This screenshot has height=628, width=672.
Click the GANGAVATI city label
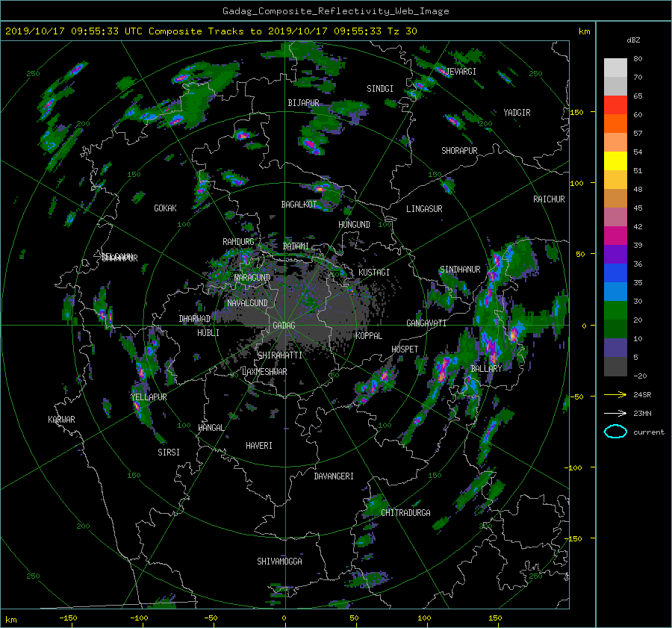pos(426,323)
